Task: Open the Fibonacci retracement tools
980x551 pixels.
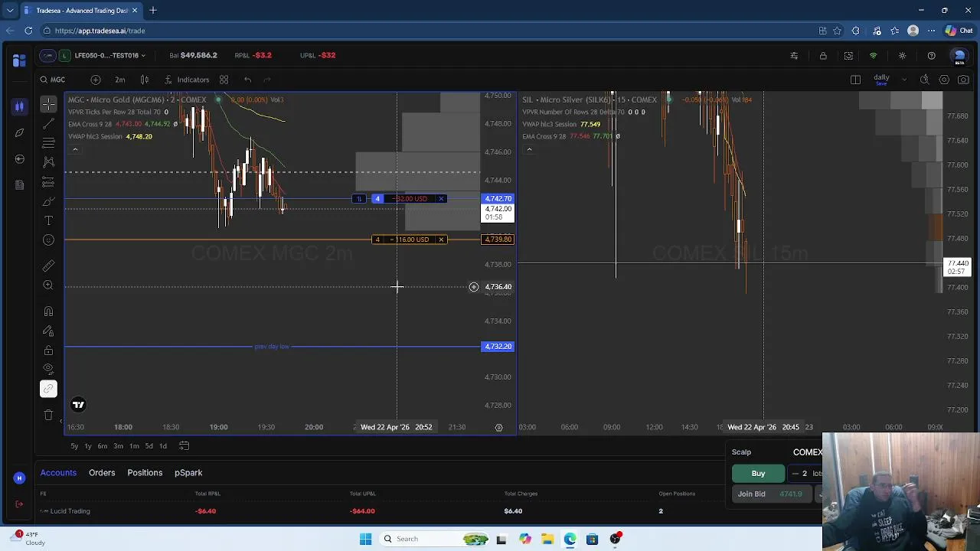Action: click(x=48, y=142)
